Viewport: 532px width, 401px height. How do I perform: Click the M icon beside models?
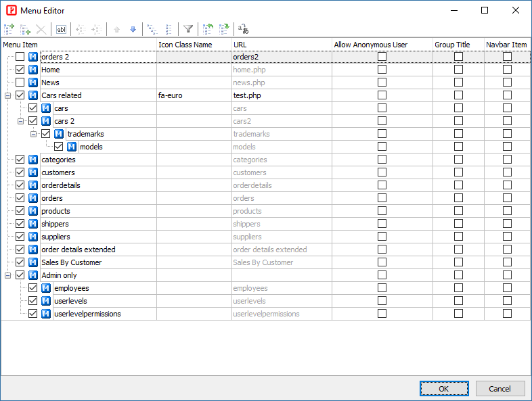point(72,147)
